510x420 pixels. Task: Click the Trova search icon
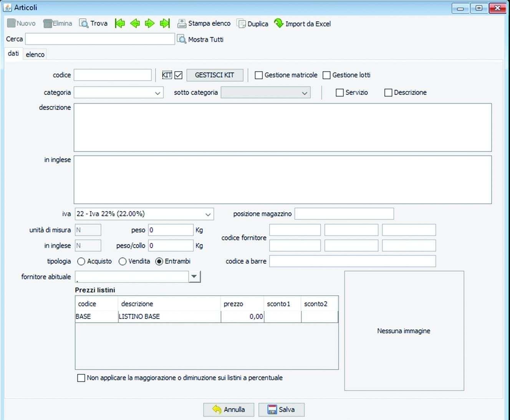coord(84,23)
